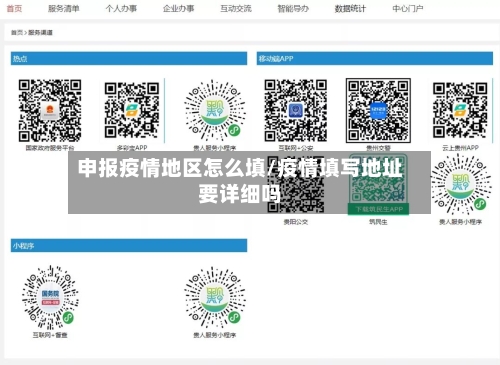
Task: Click the 贵人服务小程序 code under 移动端APP
Action: point(460,184)
